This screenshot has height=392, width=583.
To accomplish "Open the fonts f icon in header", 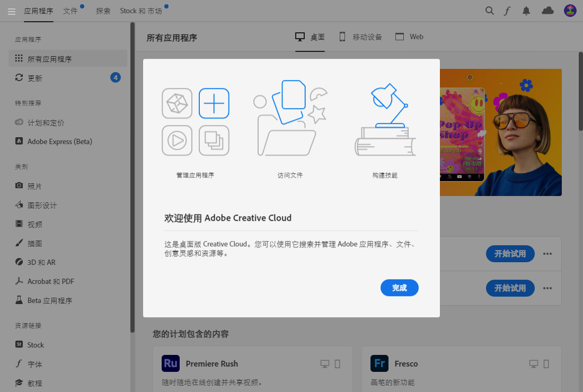I will (x=507, y=11).
